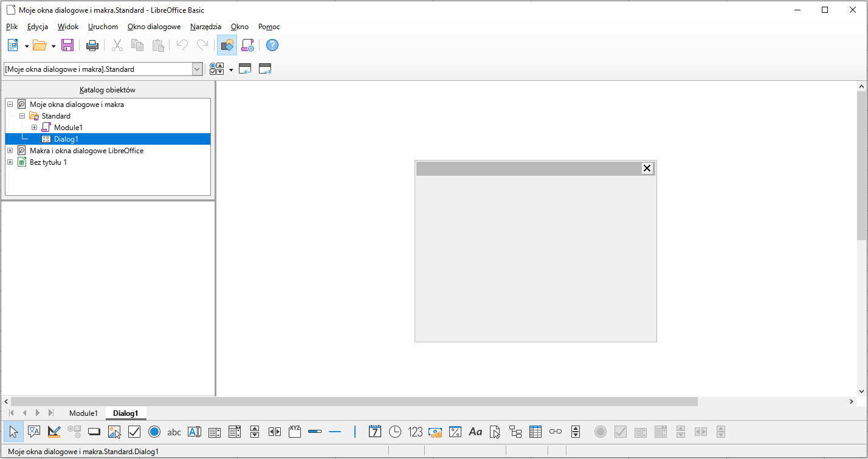Select the enabled Spin Button control tool
Screen dimensions: 868x459
click(576, 432)
